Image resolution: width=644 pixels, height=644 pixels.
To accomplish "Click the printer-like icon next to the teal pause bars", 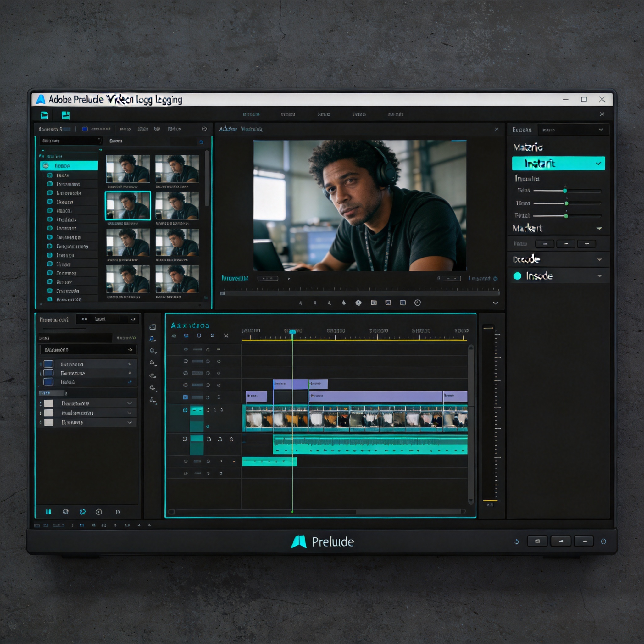I will point(66,512).
